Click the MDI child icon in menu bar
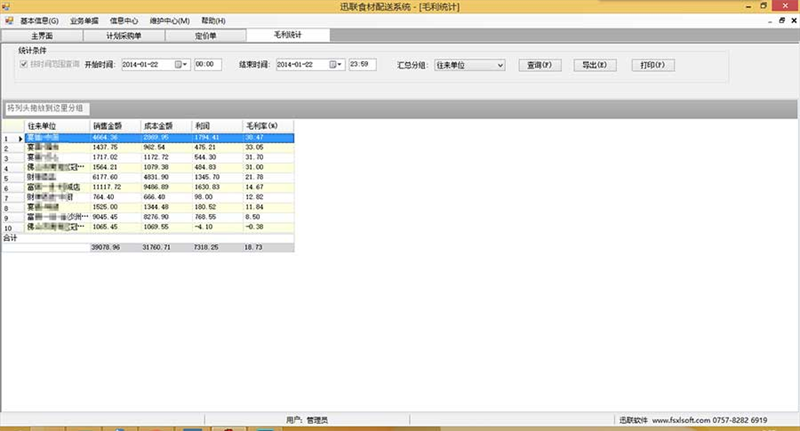This screenshot has width=800, height=431. (8, 20)
